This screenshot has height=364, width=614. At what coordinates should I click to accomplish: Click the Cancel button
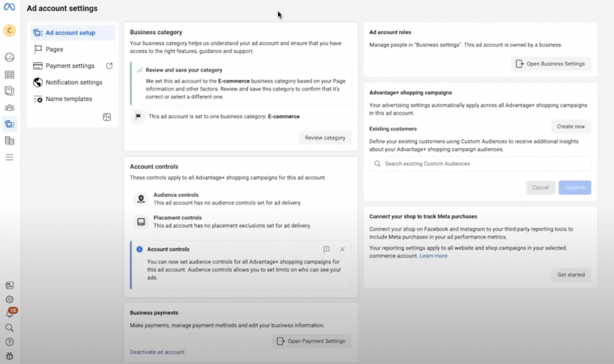[541, 187]
